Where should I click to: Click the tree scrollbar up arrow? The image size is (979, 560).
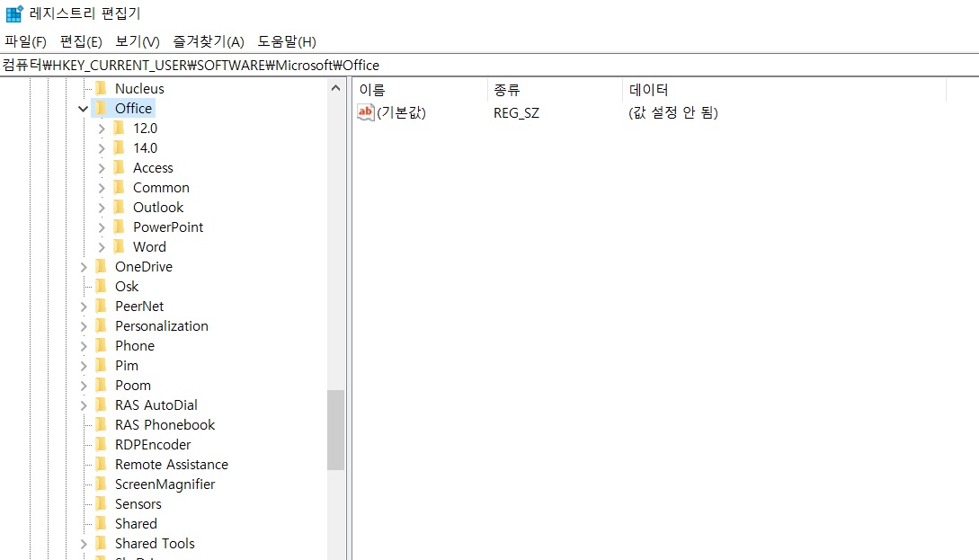336,88
